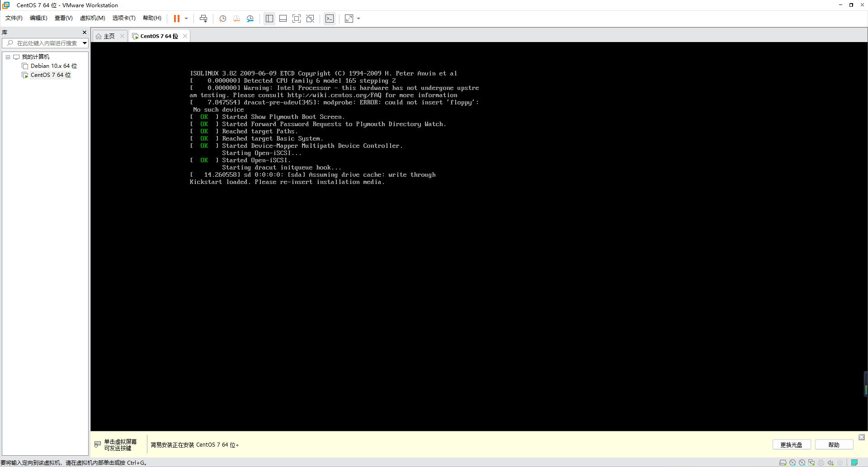Send Ctrl+Alt+Del to the virtual machine

[x=203, y=19]
